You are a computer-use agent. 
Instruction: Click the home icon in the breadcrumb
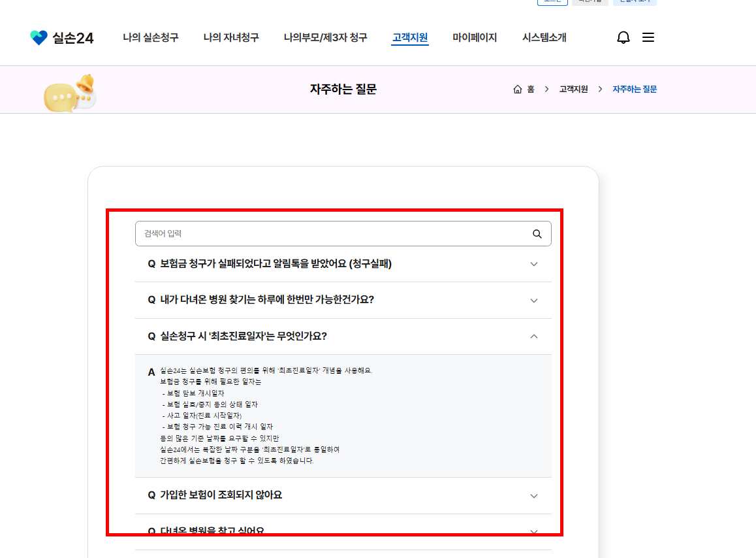click(x=516, y=89)
